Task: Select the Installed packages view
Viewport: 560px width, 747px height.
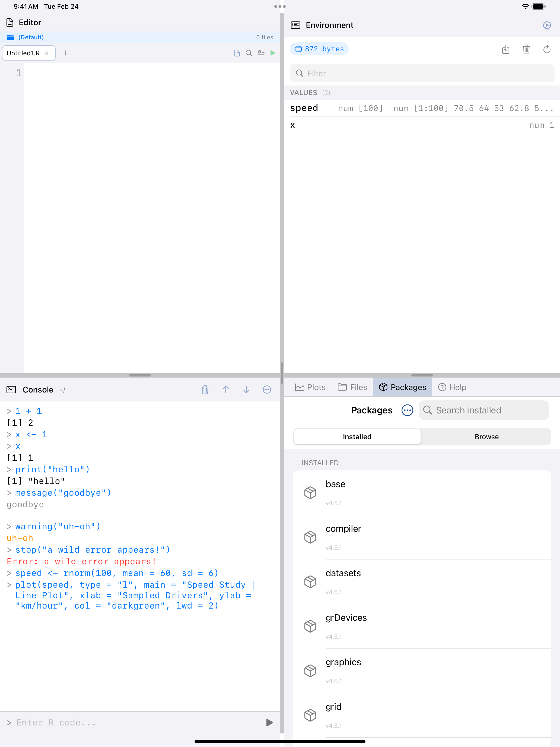Action: (x=357, y=437)
